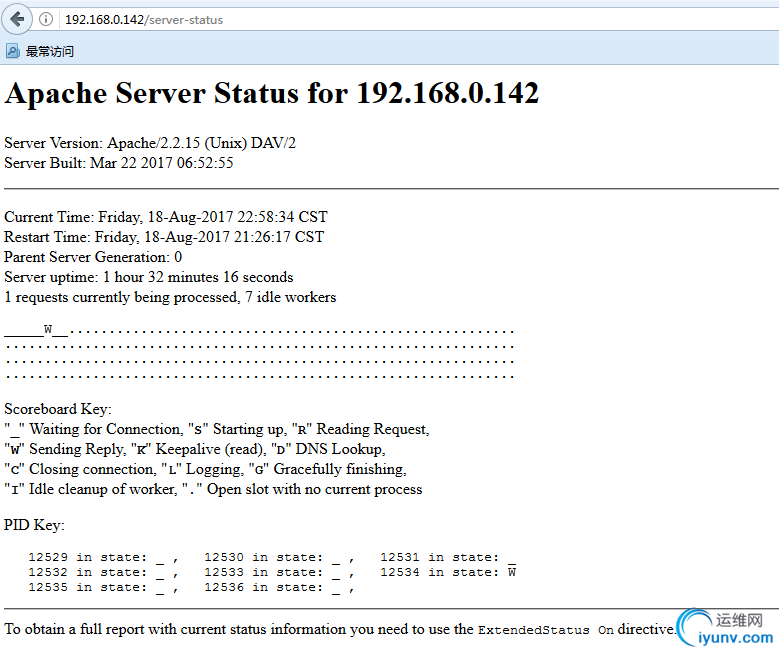Click the key text Sending Reply
This screenshot has height=654, width=779.
[77, 449]
